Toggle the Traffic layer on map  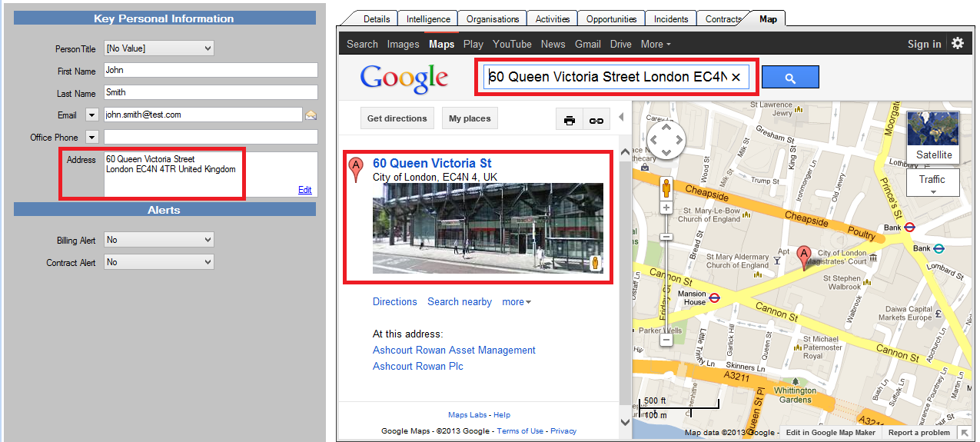pyautogui.click(x=932, y=183)
